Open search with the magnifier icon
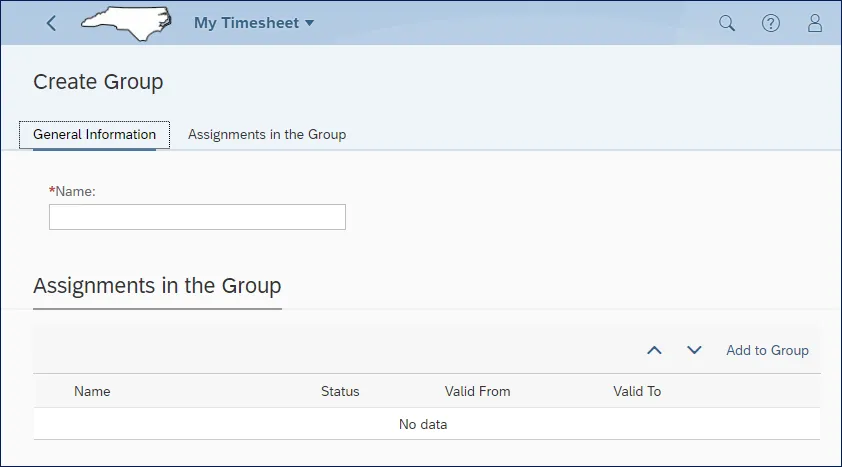Screen dimensions: 842x467 coord(727,23)
